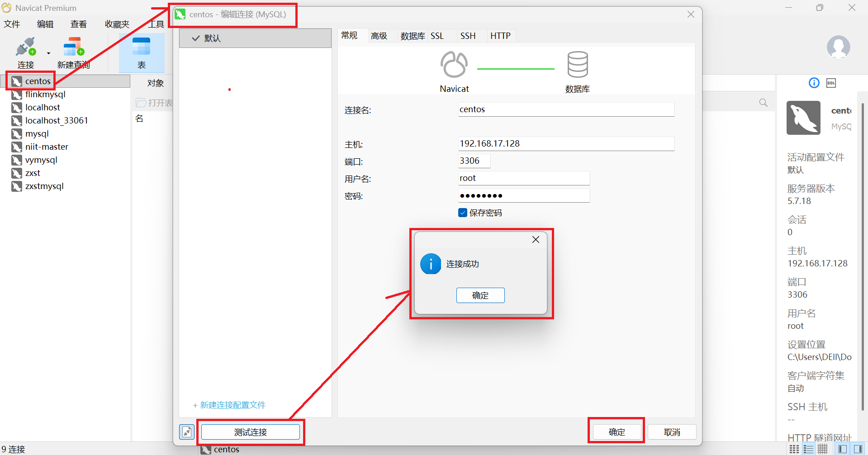Open the Edit (编辑) menu

pyautogui.click(x=45, y=24)
